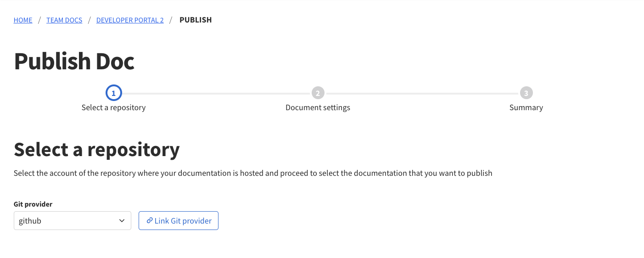644x258 pixels.
Task: Click the repository selection description paragraph
Action: pyautogui.click(x=253, y=174)
